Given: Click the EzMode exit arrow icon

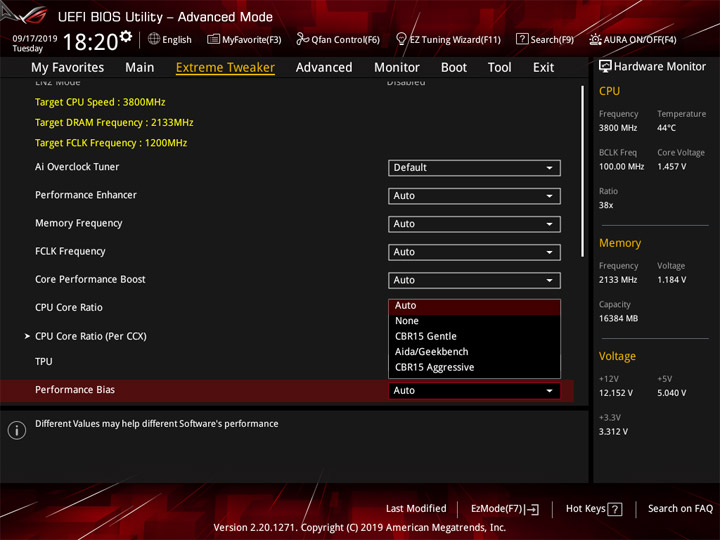Looking at the screenshot, I should pos(533,509).
